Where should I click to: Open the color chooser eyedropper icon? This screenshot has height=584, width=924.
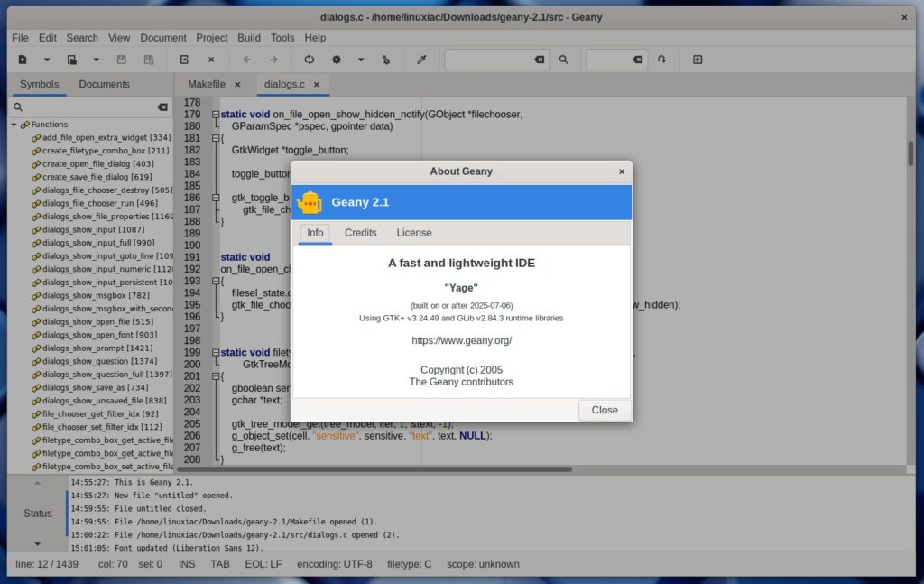point(420,60)
